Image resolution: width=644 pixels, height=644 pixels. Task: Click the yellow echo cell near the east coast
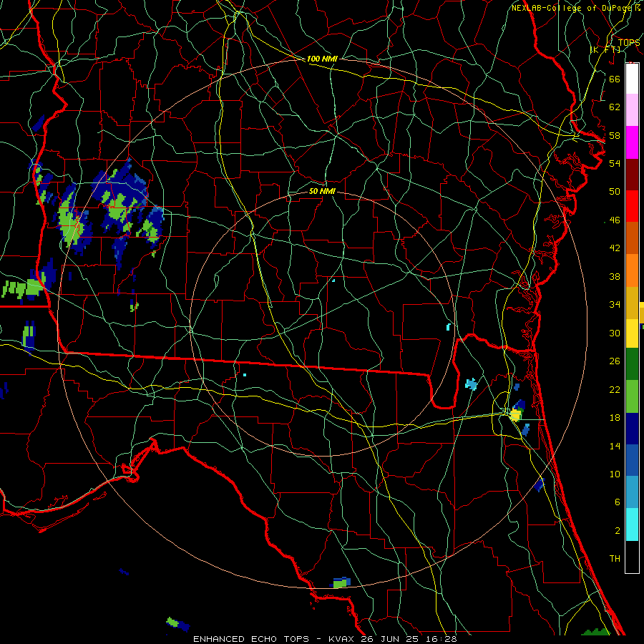point(515,415)
